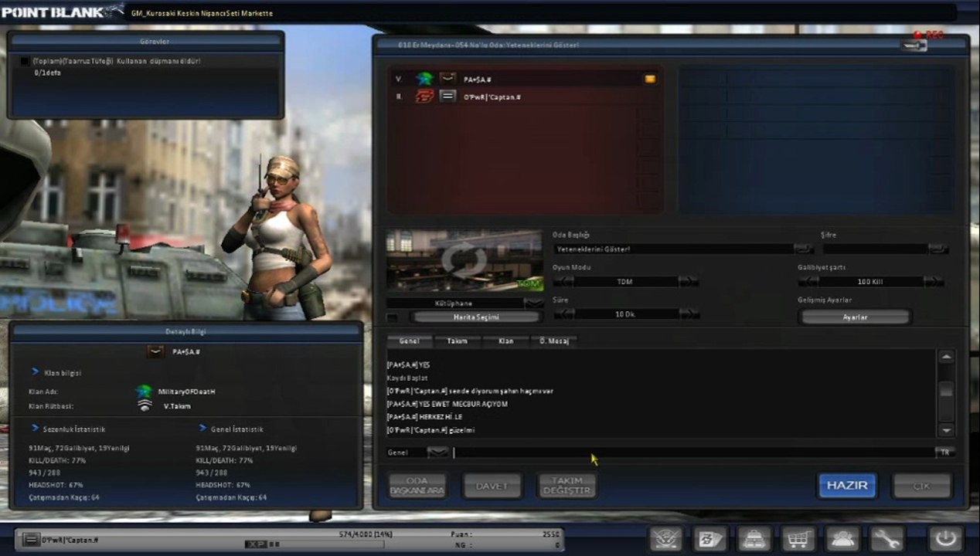Screen dimensions: 980x556
Task: Click the room master flag next to PA+$A.#
Action: click(x=650, y=79)
